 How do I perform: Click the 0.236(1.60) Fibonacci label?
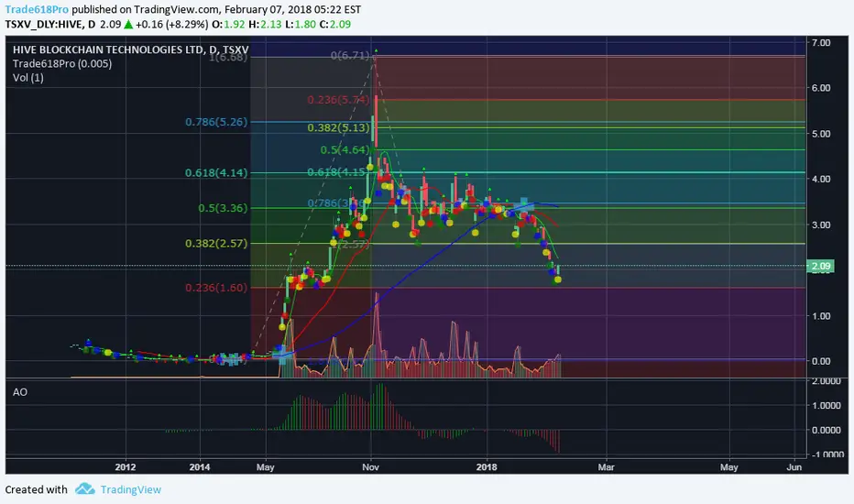(x=216, y=288)
